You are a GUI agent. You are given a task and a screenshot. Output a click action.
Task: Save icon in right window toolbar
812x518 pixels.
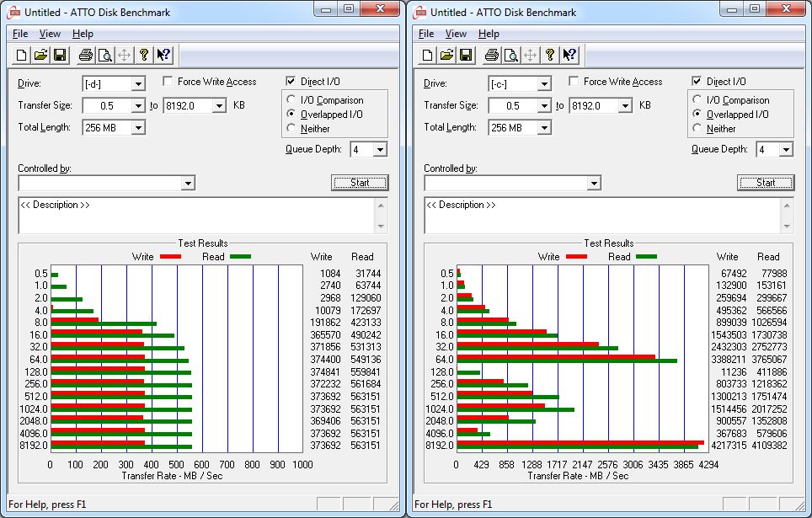(x=466, y=55)
